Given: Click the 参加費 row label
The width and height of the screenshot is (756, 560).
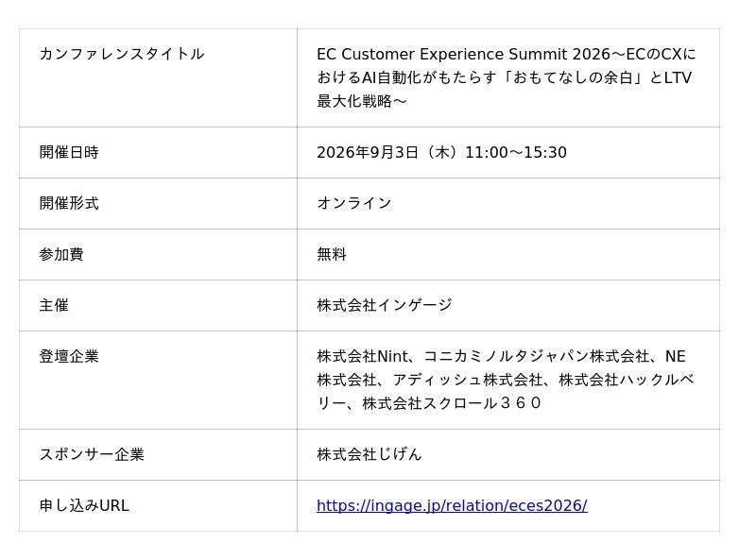Looking at the screenshot, I should (61, 254).
